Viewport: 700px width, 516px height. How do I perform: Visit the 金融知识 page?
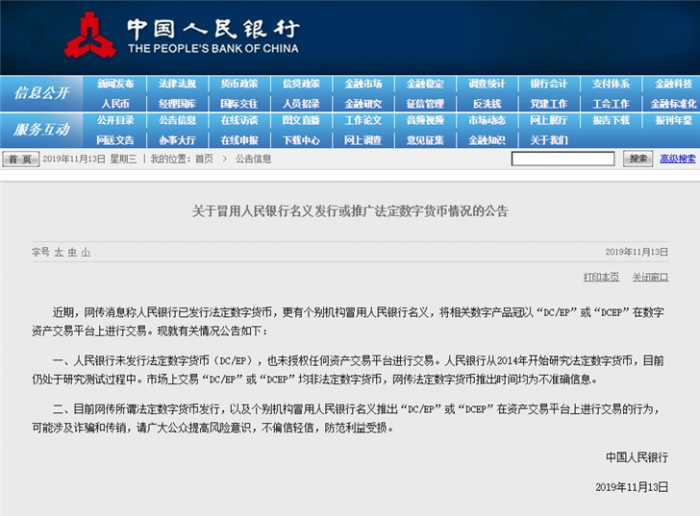click(487, 140)
